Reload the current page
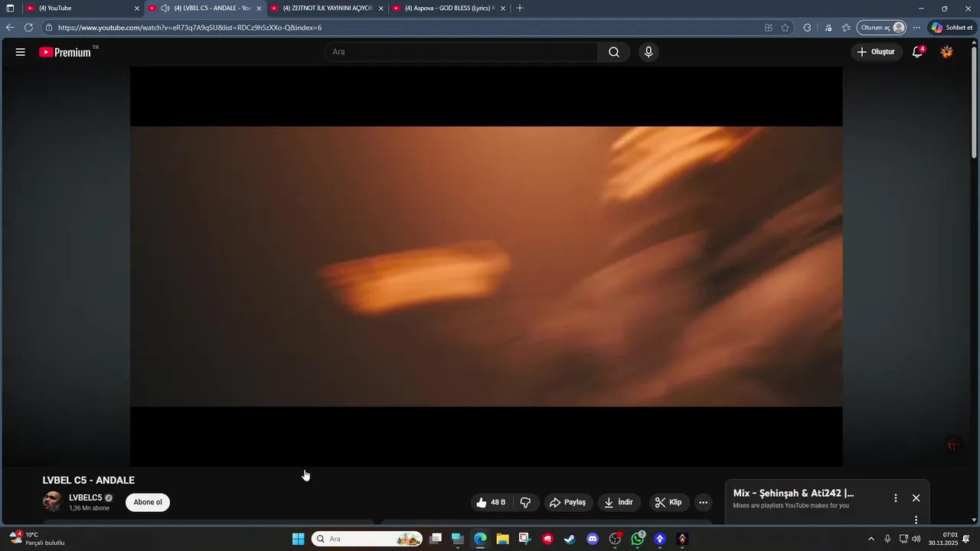Image resolution: width=980 pixels, height=551 pixels. coord(28,28)
